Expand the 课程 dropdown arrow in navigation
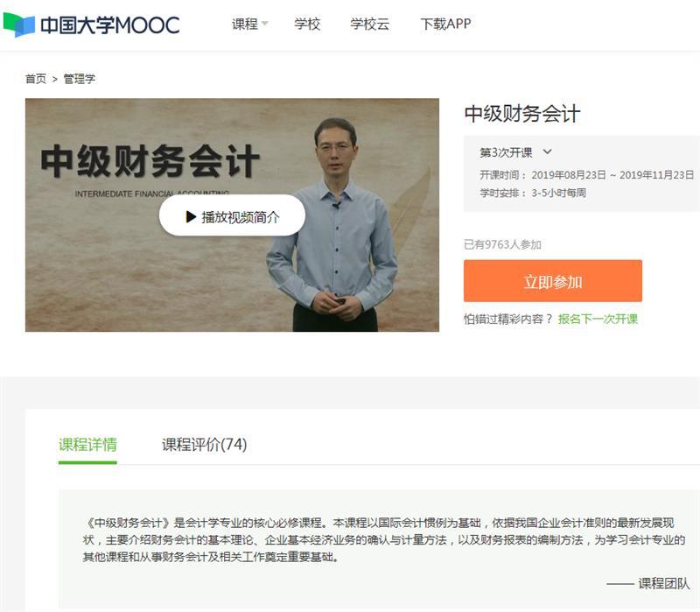The image size is (700, 612). 265,24
